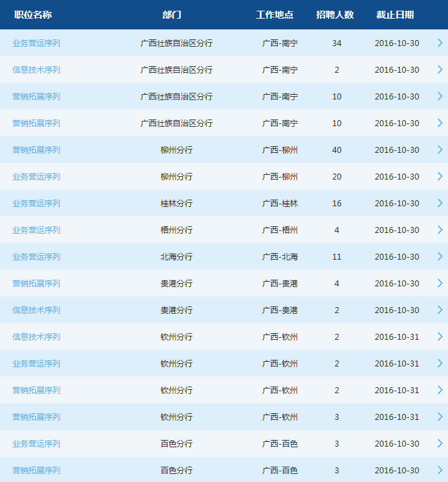
Task: Click the arrow on 钦州分行 信息技术序列 row
Action: [439, 336]
